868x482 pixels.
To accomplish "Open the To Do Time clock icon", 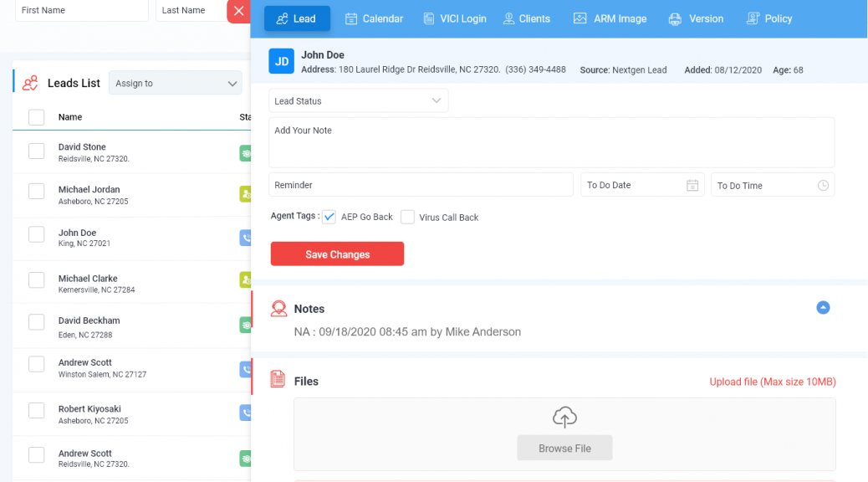I will [823, 186].
